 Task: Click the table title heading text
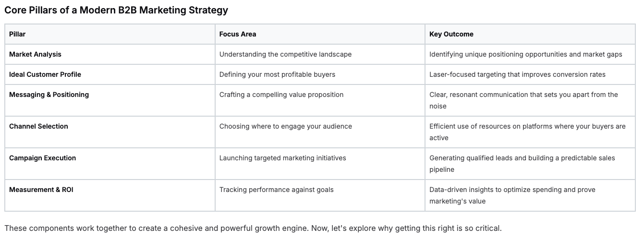[x=116, y=10]
